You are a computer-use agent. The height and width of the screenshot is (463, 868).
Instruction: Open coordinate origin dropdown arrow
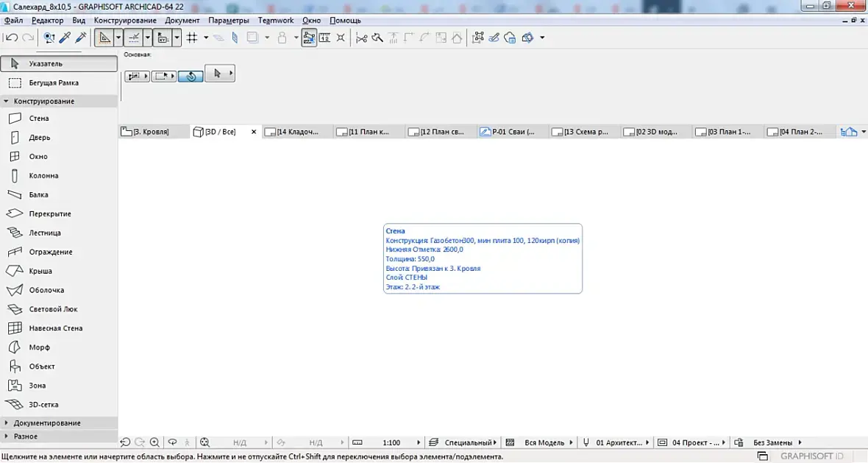coord(177,38)
